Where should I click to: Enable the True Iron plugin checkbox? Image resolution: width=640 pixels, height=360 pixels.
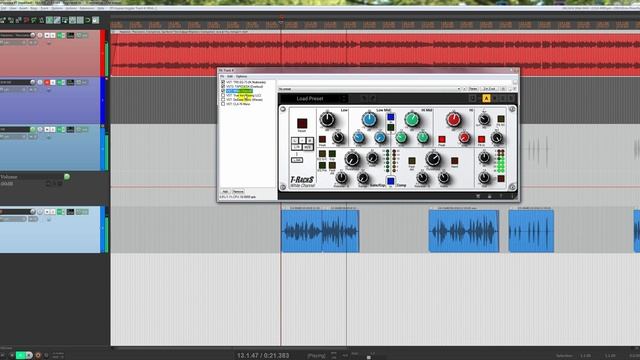tap(223, 95)
